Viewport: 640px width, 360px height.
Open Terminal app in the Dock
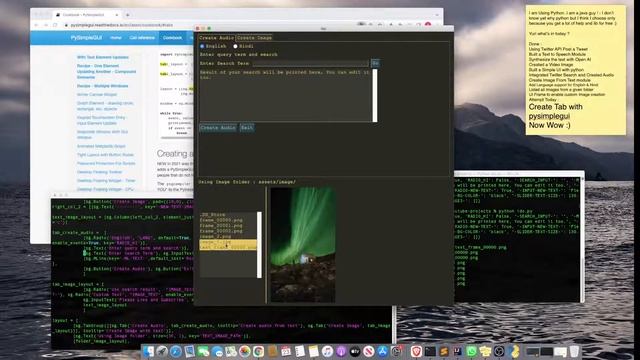tap(430, 351)
